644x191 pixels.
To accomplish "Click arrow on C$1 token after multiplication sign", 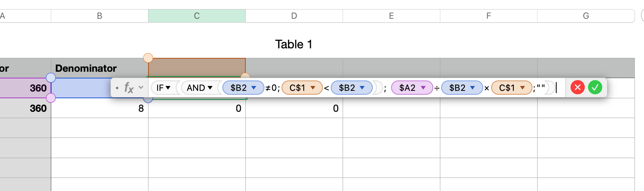I will tap(523, 88).
